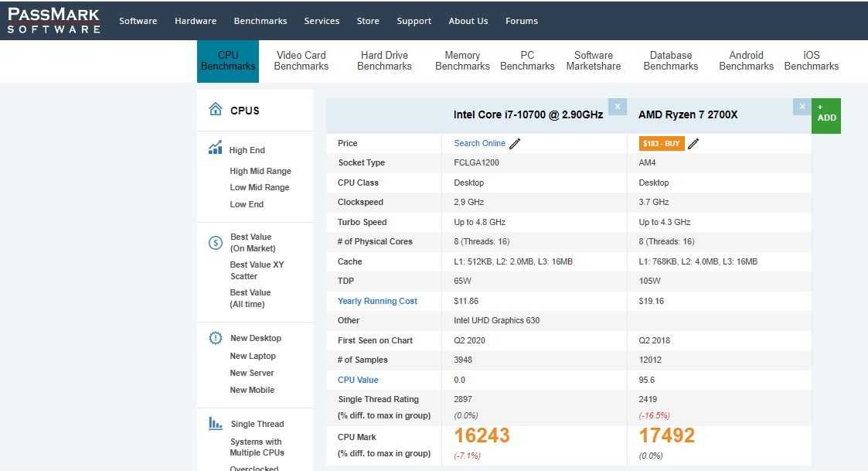Switch to PC Benchmarks tab
This screenshot has width=868, height=471.
pos(527,61)
